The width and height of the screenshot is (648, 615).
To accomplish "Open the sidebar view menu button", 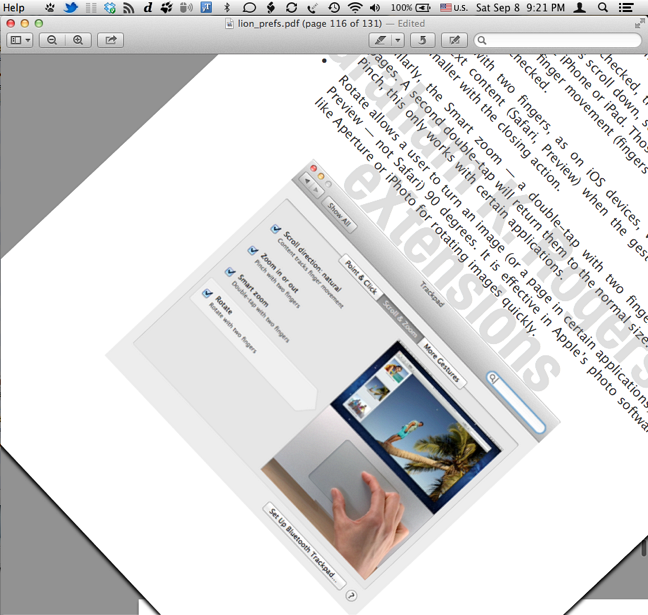I will (20, 40).
